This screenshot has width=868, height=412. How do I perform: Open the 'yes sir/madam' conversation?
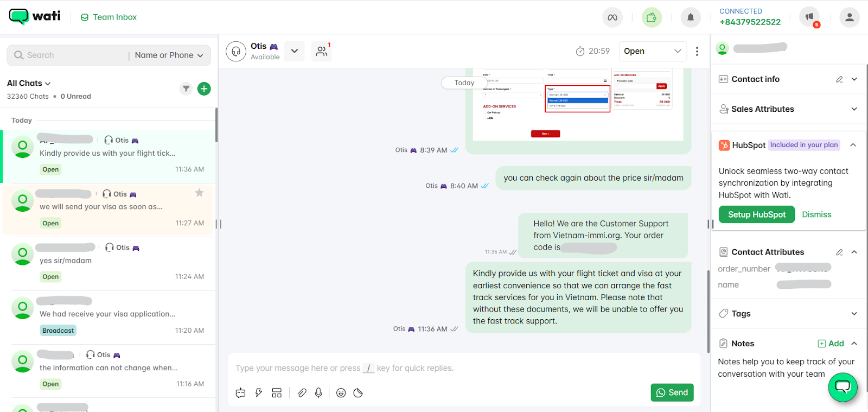108,262
